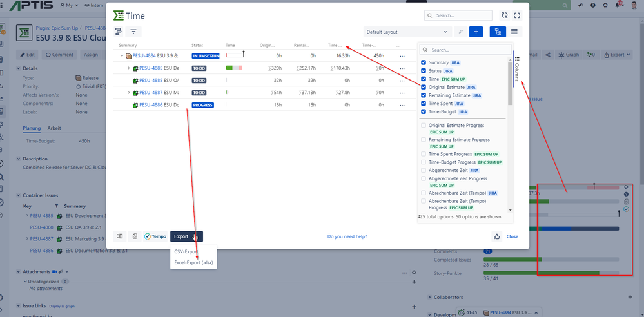The width and height of the screenshot is (644, 317).
Task: Open more options header column
Action: click(x=398, y=46)
